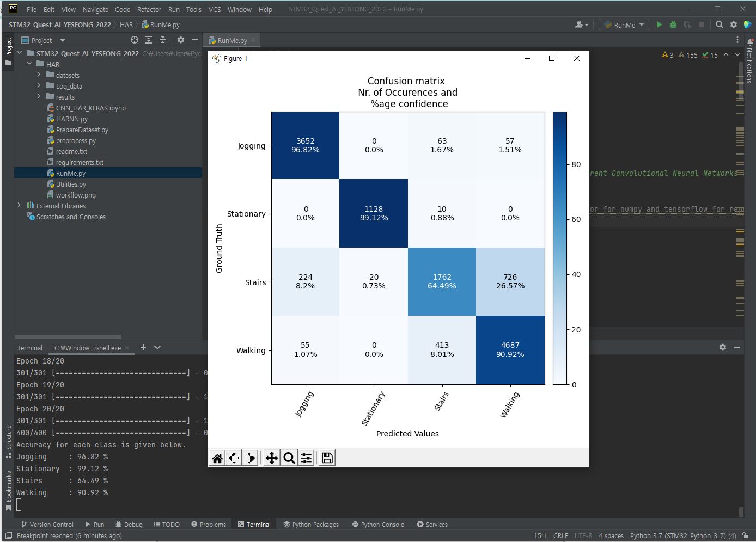
Task: Select the Pan axes tool
Action: pyautogui.click(x=271, y=458)
